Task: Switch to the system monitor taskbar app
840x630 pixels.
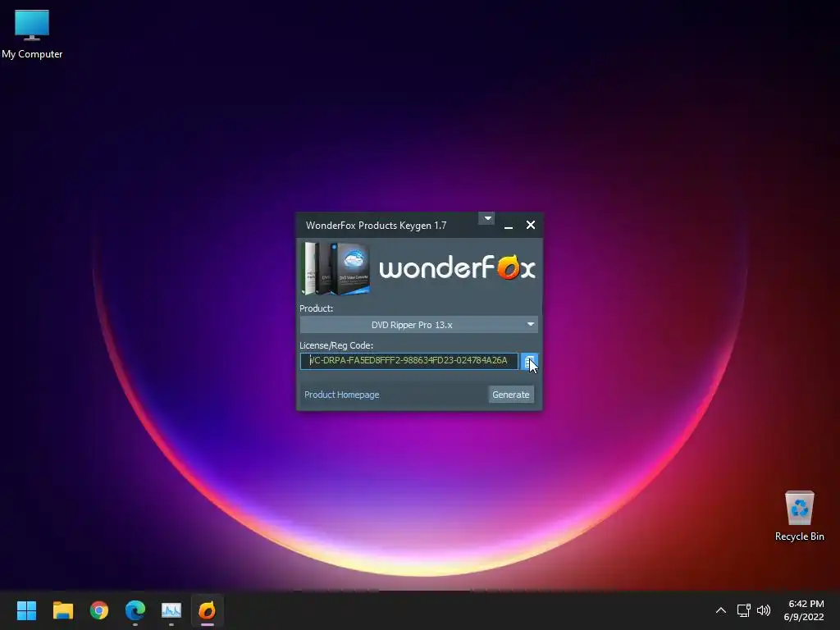Action: click(x=171, y=610)
